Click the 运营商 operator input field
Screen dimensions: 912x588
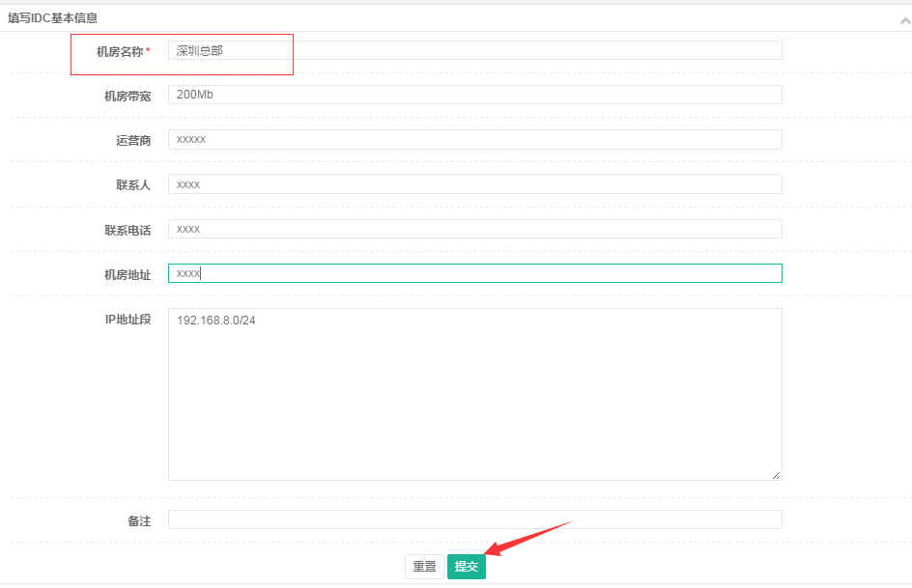pos(473,139)
